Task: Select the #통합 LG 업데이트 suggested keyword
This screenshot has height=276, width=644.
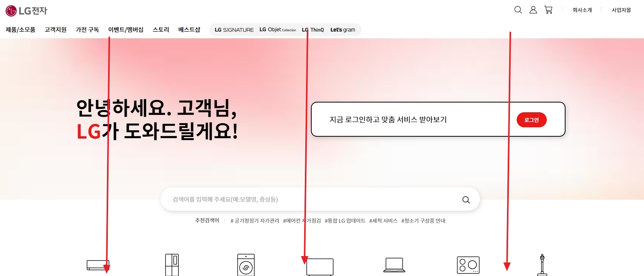Action: [345, 221]
